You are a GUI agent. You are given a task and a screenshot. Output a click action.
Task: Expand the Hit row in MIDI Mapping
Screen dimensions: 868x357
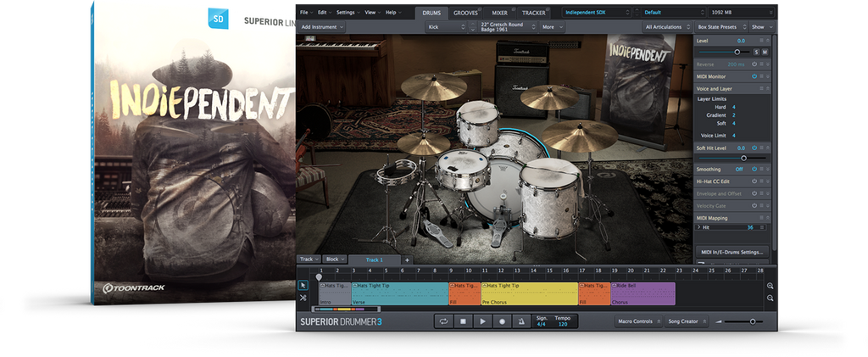coord(698,227)
